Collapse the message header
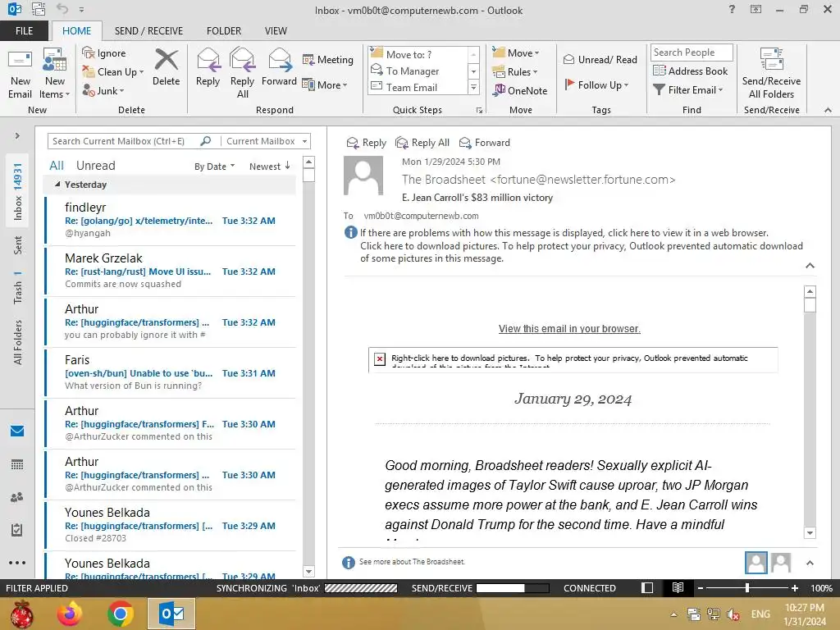This screenshot has height=630, width=840. point(810,265)
